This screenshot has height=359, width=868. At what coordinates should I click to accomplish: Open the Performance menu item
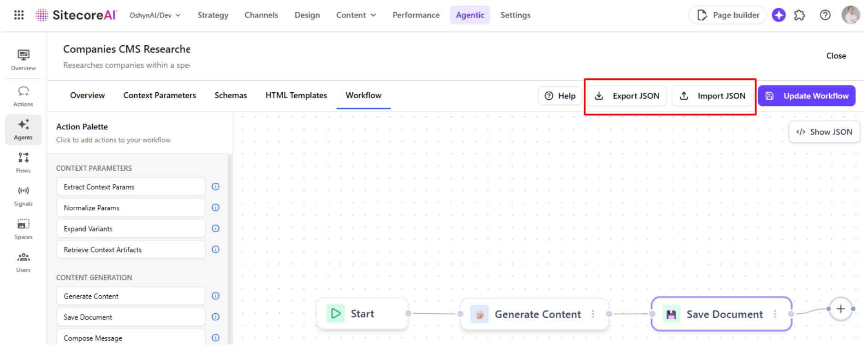point(416,15)
